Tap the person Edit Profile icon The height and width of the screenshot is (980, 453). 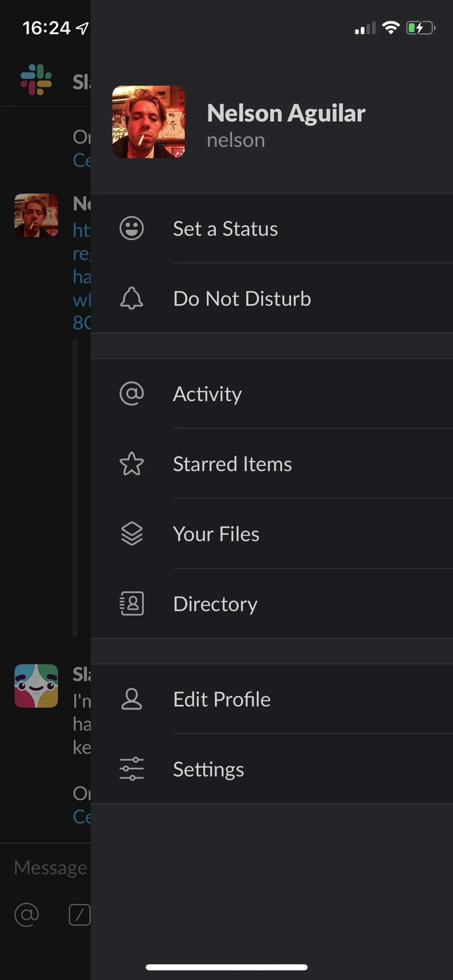tap(132, 699)
